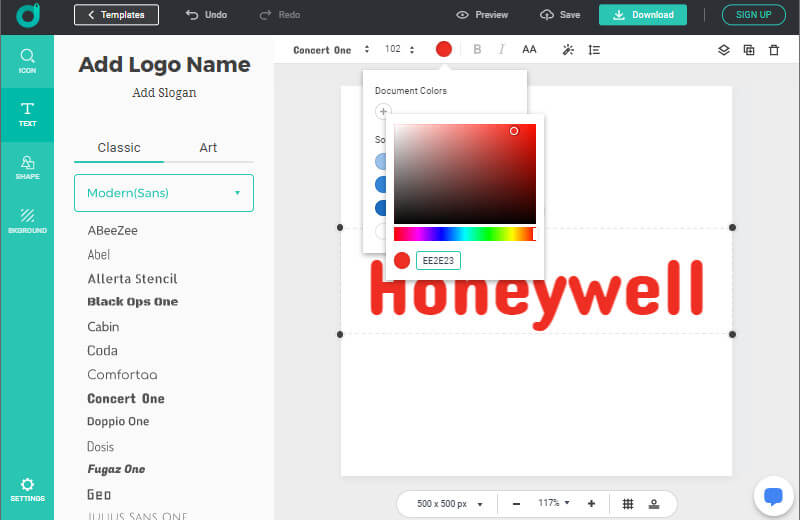Choose the Concert One font
Image resolution: width=800 pixels, height=520 pixels.
pos(126,399)
